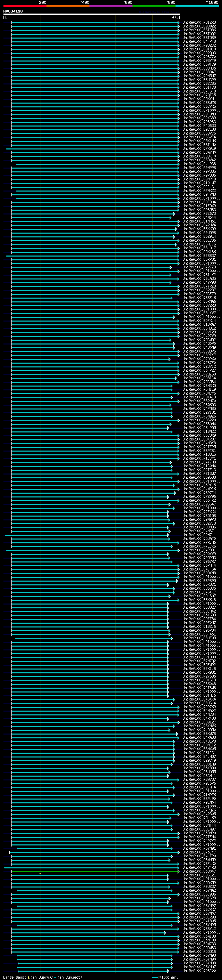Open hit UniRef100_A9U2S2

tap(199, 45)
